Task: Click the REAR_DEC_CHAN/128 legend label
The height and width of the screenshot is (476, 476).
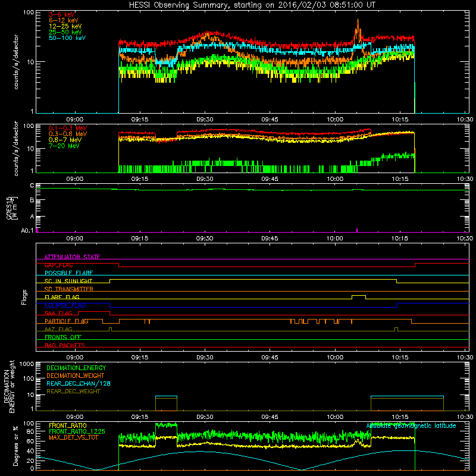Action: (x=79, y=384)
